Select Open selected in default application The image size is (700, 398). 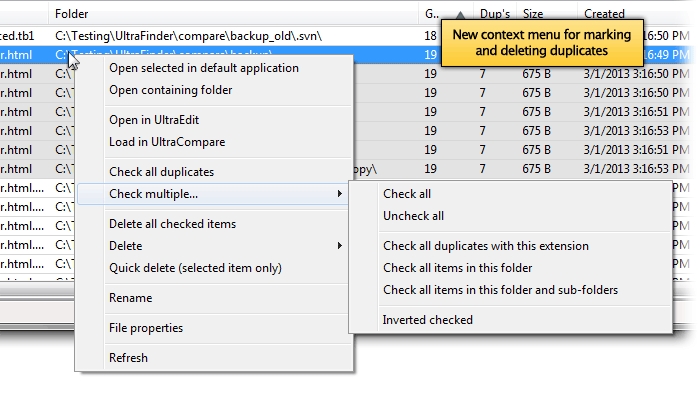click(x=204, y=68)
